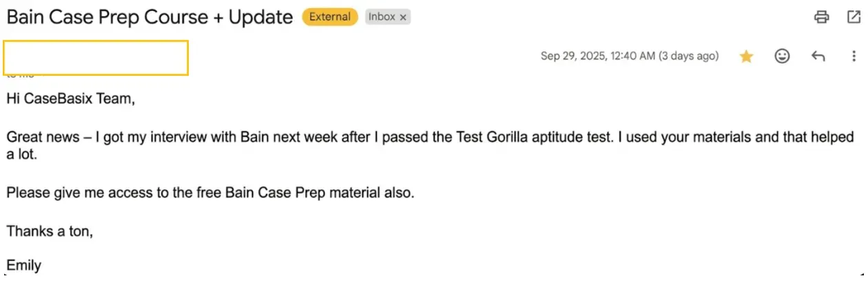
Task: Open the email in a new window
Action: [854, 17]
